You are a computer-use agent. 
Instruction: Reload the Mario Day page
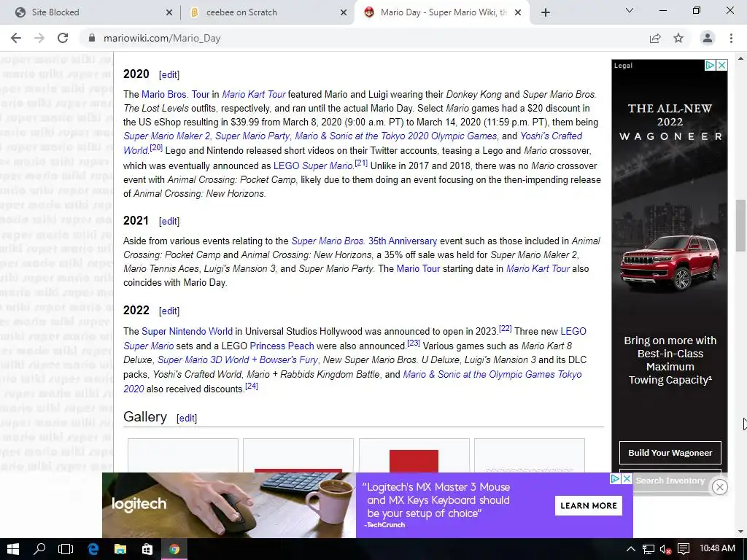[63, 38]
